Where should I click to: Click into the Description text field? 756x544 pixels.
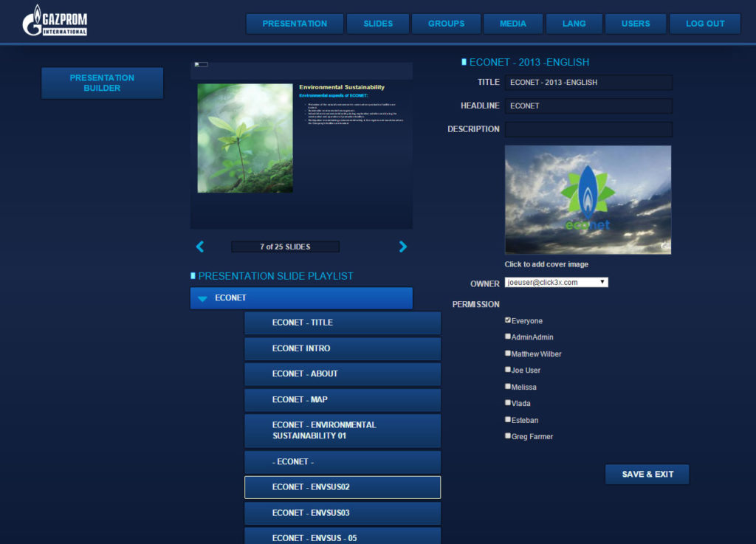coord(588,129)
